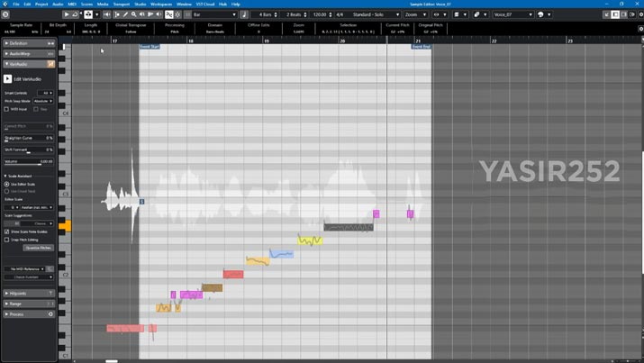Viewport: 644px width, 363px height.
Task: Toggle the audition Loop icon
Action: tap(75, 14)
